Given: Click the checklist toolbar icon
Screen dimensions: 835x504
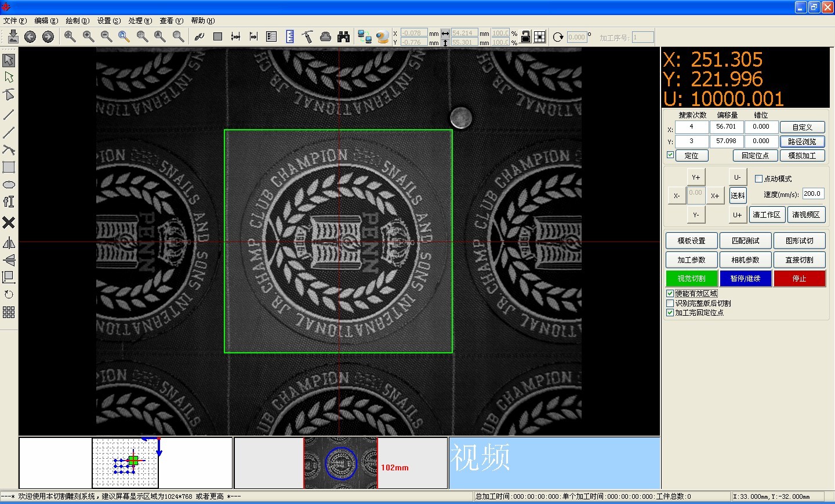Looking at the screenshot, I should pos(271,36).
